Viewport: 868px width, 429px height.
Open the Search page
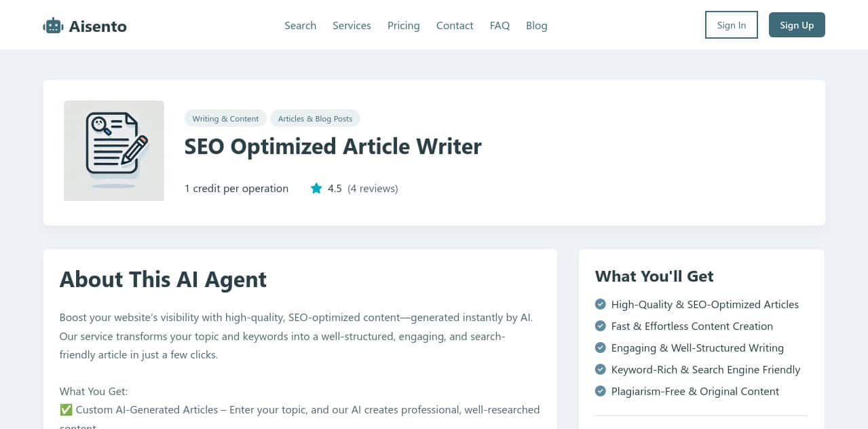tap(300, 25)
